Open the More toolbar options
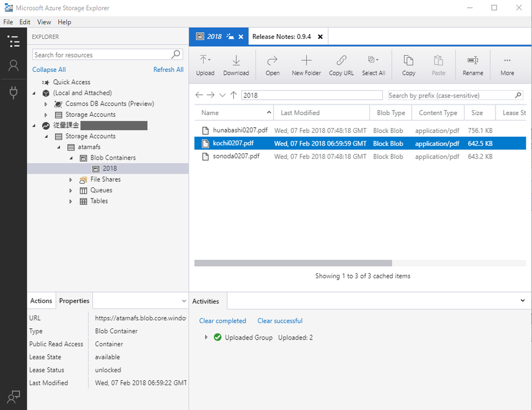Image resolution: width=532 pixels, height=410 pixels. point(507,66)
